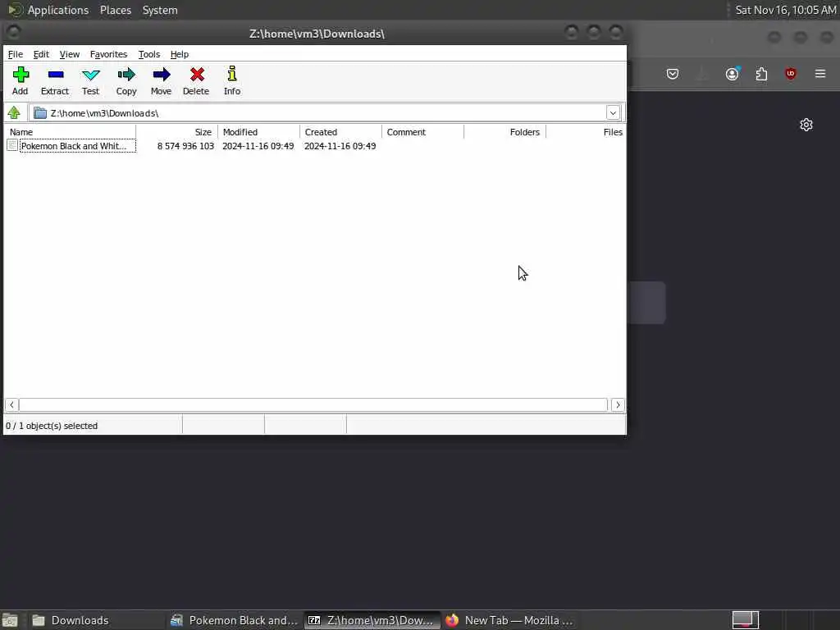The width and height of the screenshot is (840, 630).
Task: Click the Move toolbar icon
Action: [162, 75]
